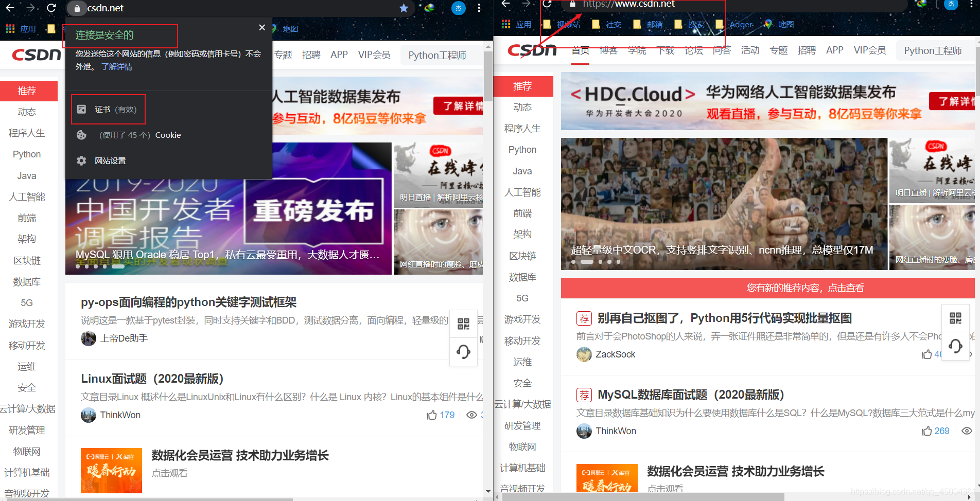The width and height of the screenshot is (980, 501).
Task: Open the 活动 nav item in the right window
Action: (750, 50)
